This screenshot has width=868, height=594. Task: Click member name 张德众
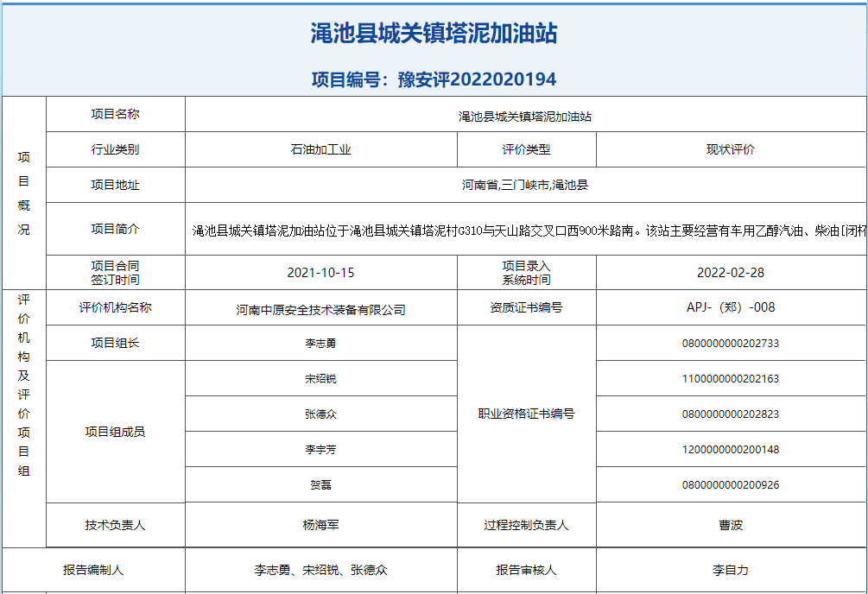pyautogui.click(x=320, y=414)
